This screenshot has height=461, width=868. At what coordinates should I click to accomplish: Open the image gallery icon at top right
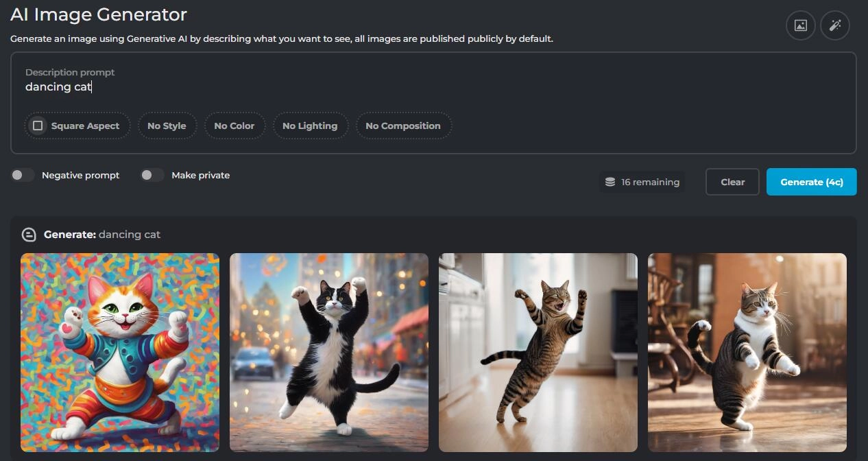(800, 25)
